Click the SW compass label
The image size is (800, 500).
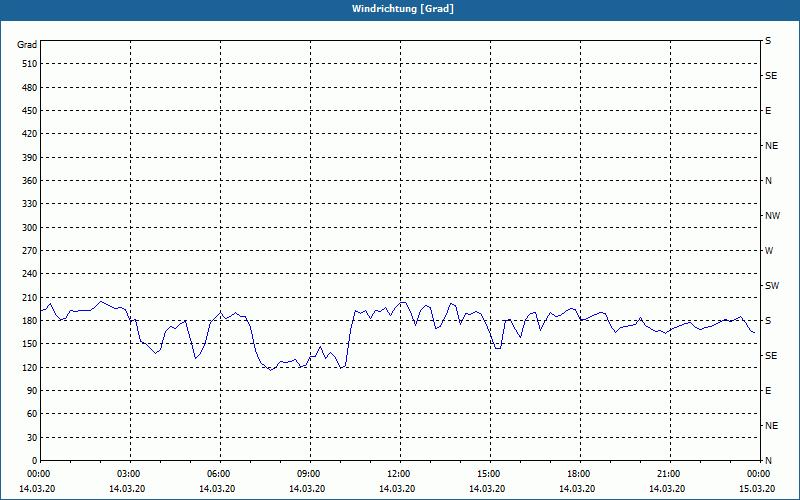772,286
